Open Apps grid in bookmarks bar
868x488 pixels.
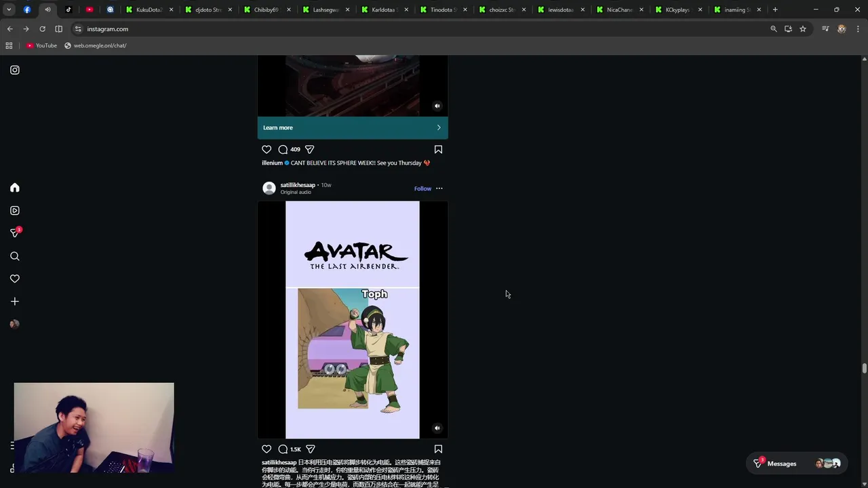[9, 45]
